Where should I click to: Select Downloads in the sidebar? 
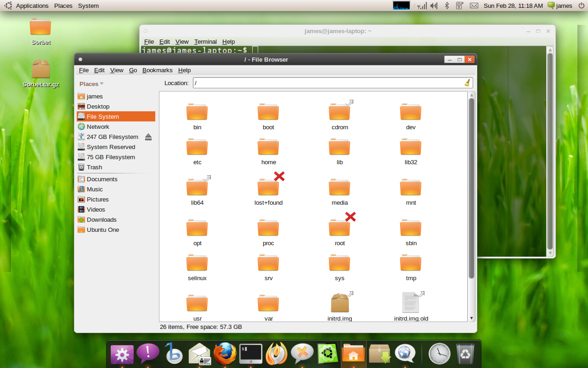coord(102,219)
